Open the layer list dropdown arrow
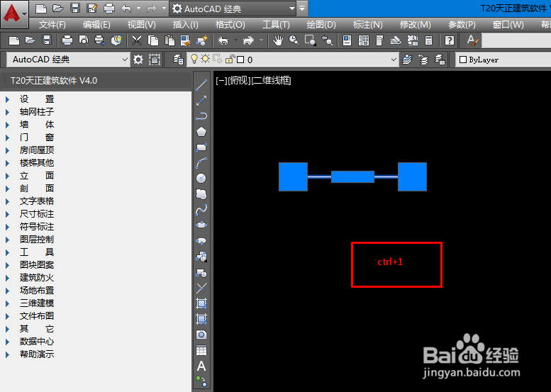 point(394,60)
